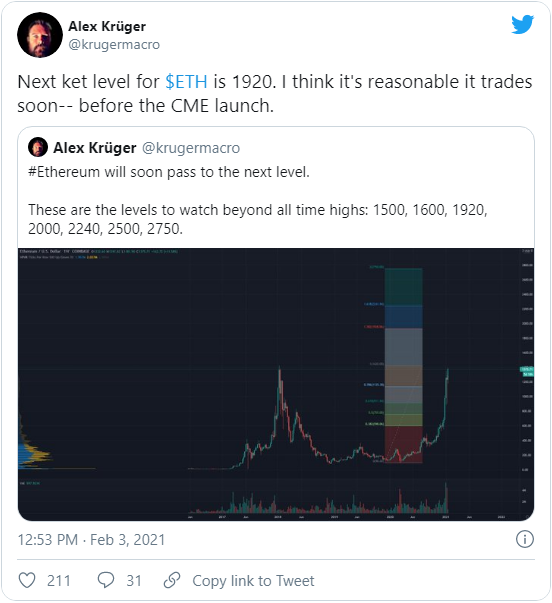Screen dimensions: 552x603
Task: Click the 31 replies count
Action: coord(134,581)
